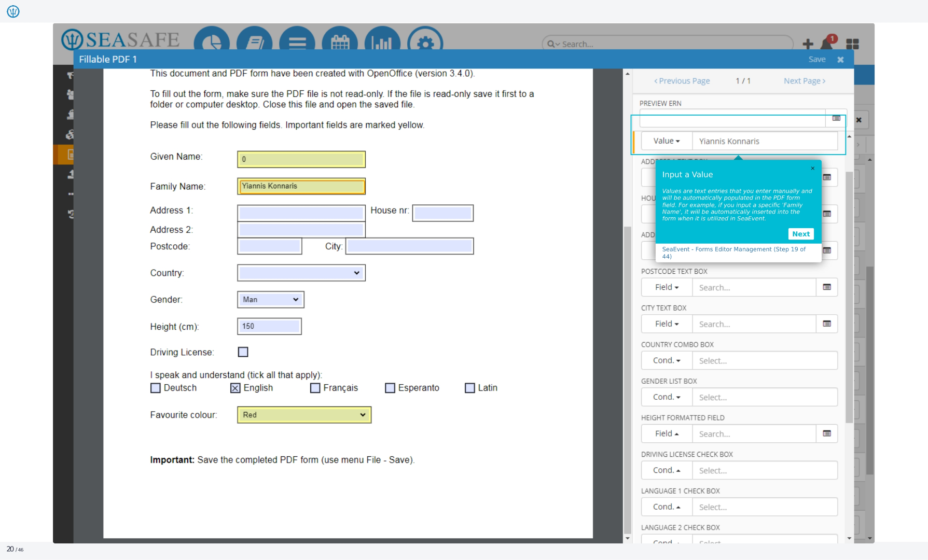Click the Given Name text field
The height and width of the screenshot is (560, 928).
point(301,159)
